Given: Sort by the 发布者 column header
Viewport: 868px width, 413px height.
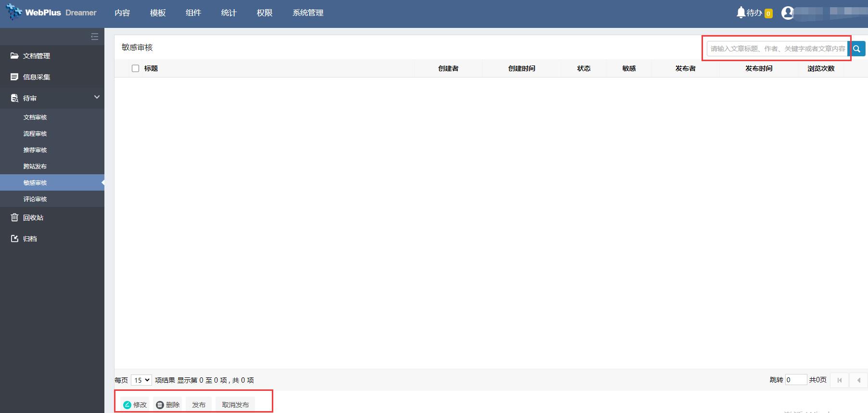Looking at the screenshot, I should tap(686, 68).
